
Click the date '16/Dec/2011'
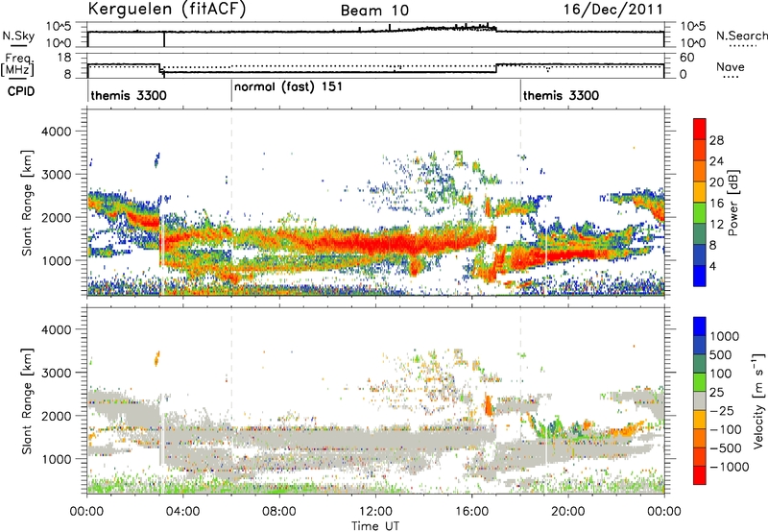pyautogui.click(x=613, y=9)
